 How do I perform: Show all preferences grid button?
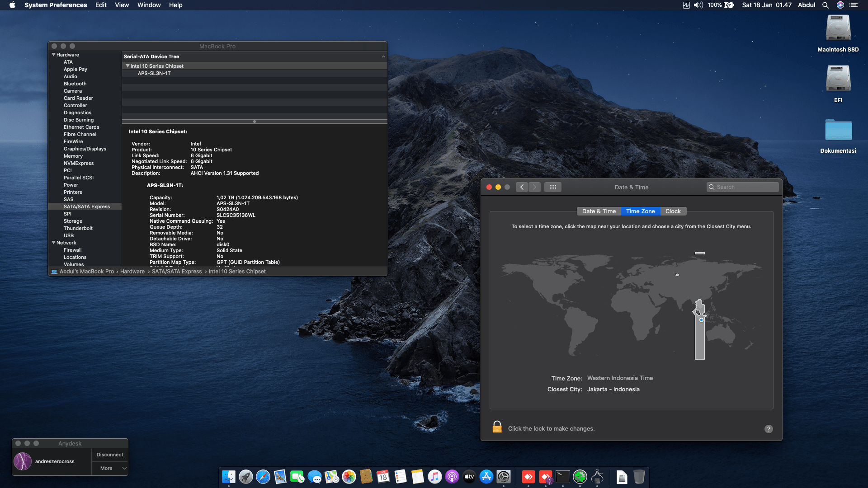point(553,187)
